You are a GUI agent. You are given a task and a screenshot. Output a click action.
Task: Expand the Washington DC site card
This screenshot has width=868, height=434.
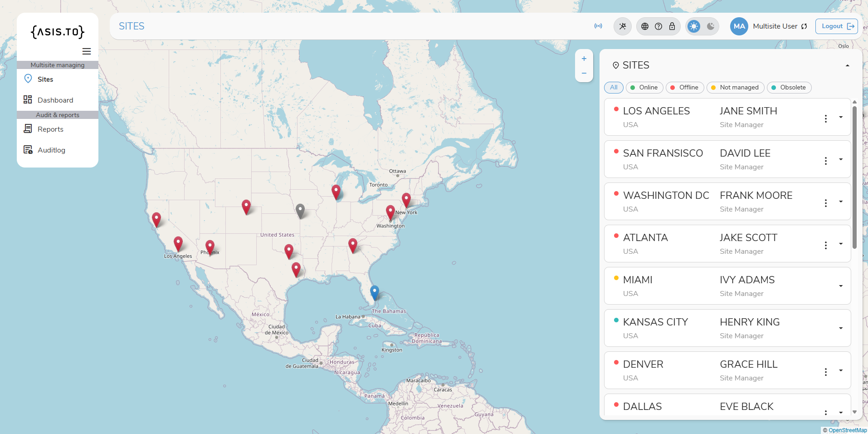(x=841, y=202)
